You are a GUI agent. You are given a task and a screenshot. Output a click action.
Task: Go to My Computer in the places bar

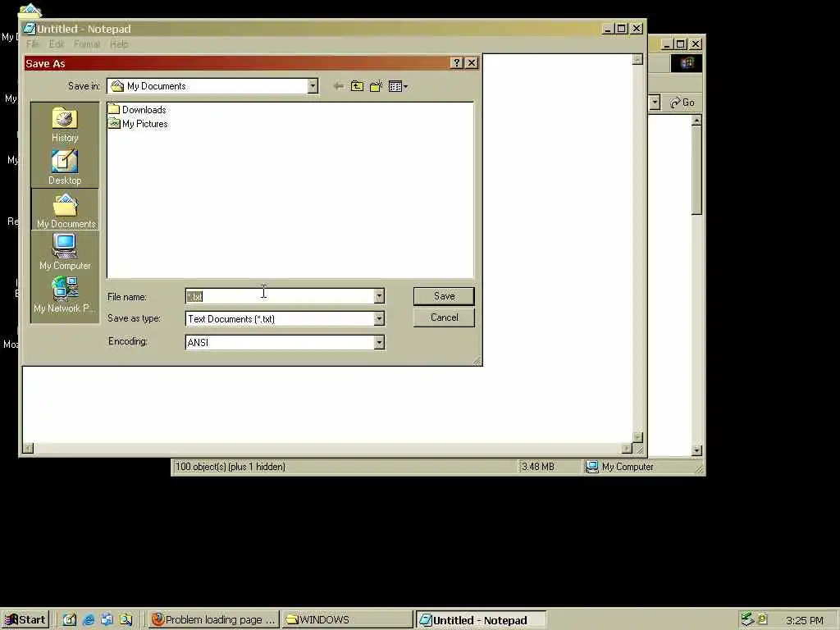tap(65, 252)
